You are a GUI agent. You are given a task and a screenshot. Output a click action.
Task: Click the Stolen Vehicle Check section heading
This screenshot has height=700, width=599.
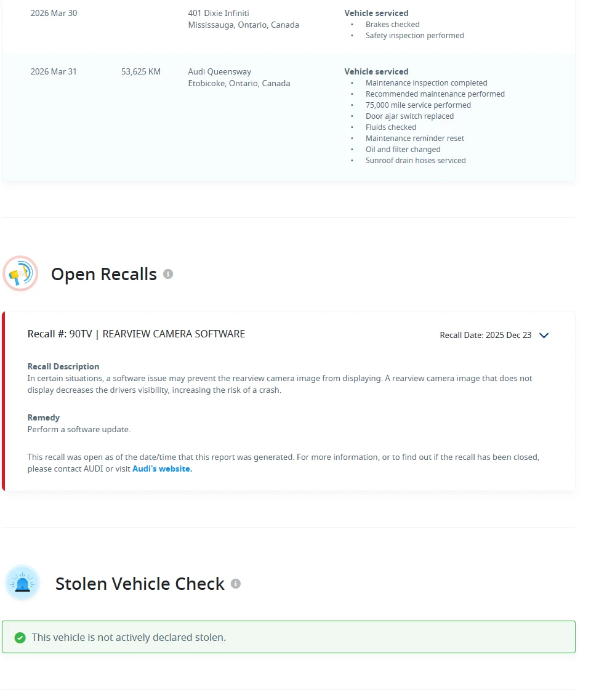click(x=140, y=584)
